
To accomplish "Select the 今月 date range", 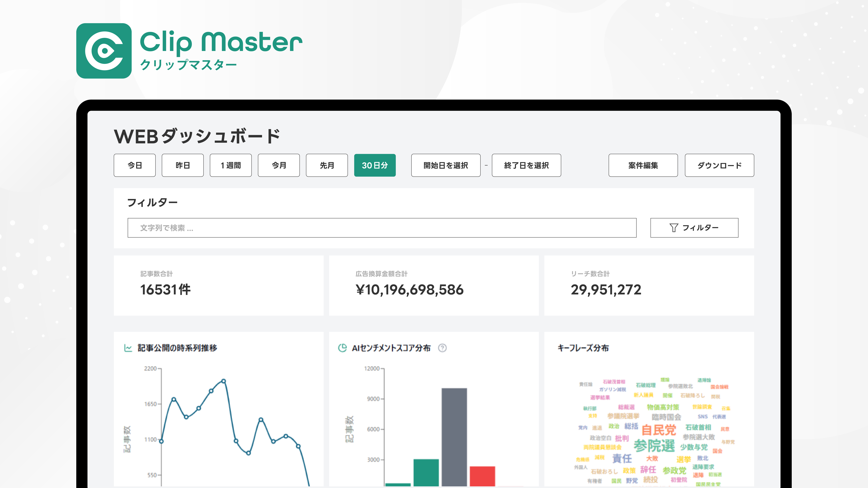I will point(279,165).
